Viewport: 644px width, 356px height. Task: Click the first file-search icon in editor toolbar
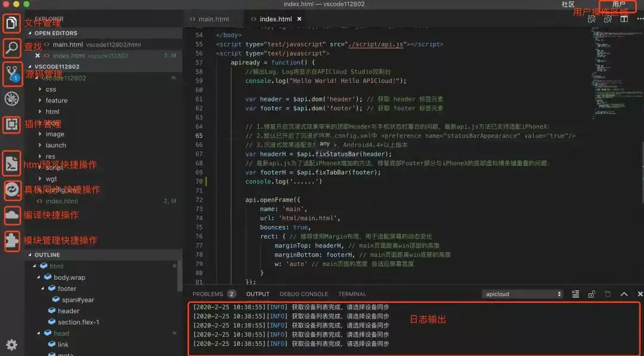(592, 19)
